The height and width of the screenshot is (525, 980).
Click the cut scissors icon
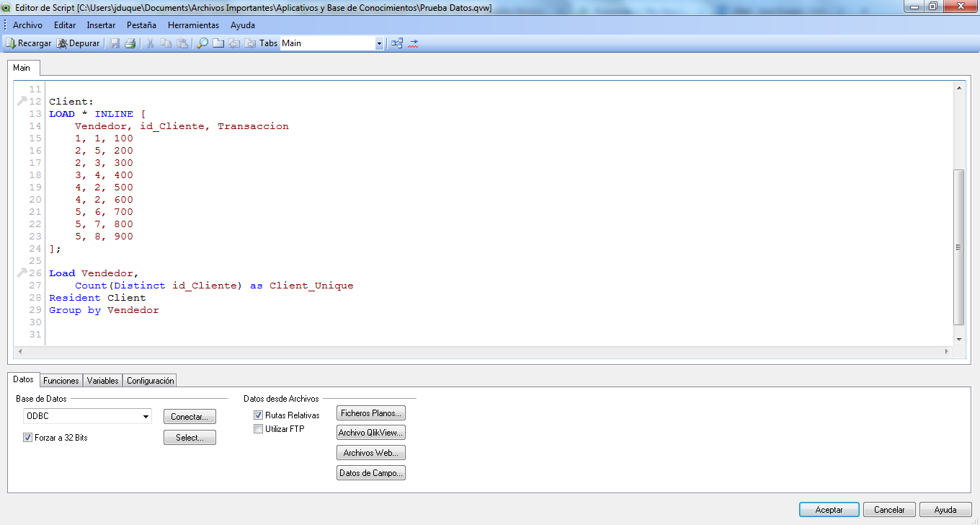151,43
